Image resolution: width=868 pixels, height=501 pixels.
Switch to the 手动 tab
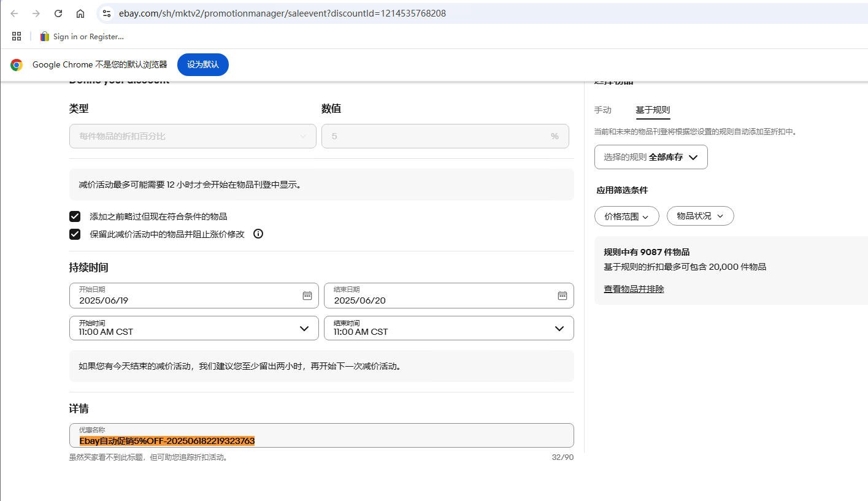click(603, 110)
